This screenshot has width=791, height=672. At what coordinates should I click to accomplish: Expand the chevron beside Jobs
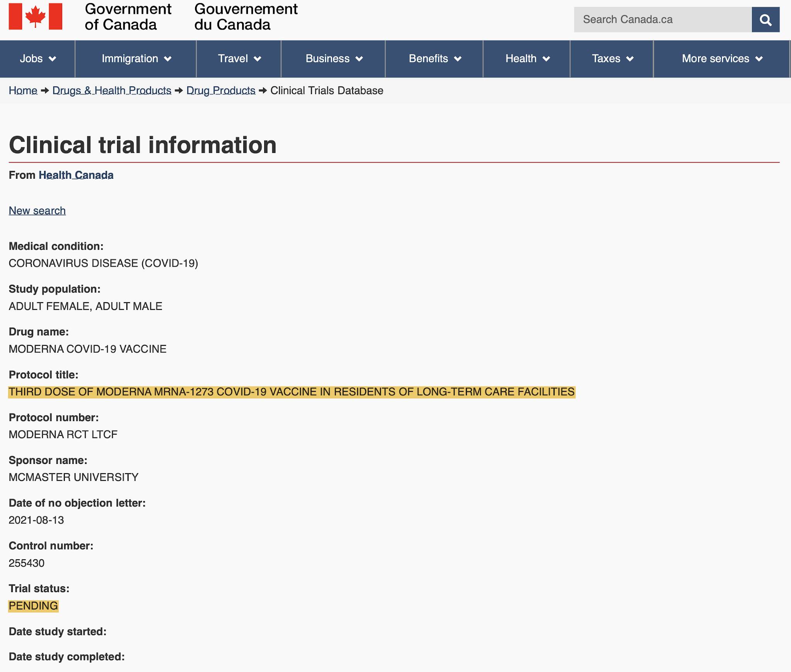(x=53, y=59)
